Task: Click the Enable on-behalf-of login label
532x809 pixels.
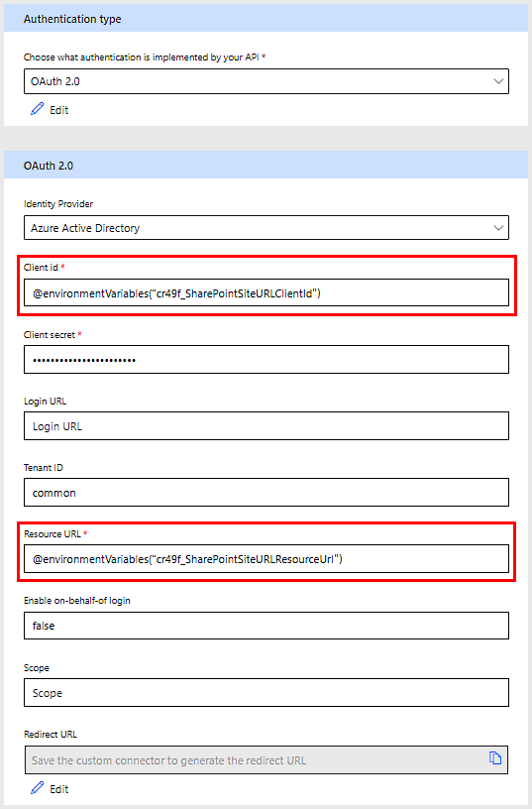Action: [x=77, y=601]
